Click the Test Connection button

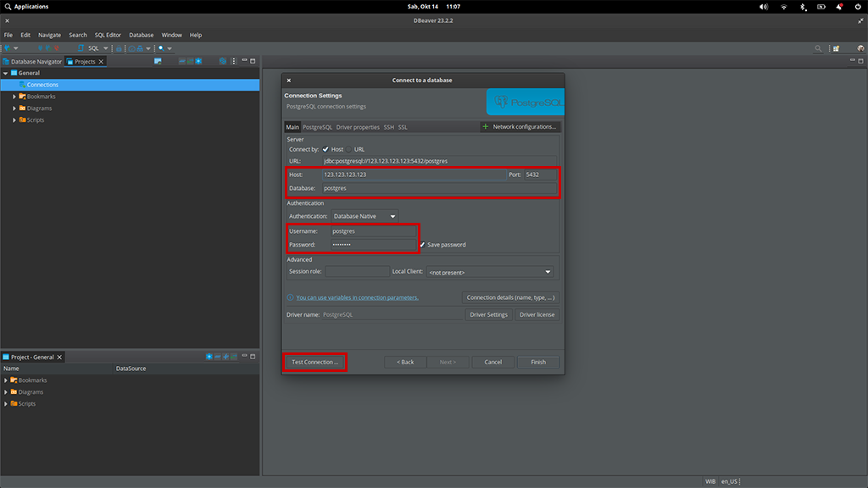(x=314, y=362)
